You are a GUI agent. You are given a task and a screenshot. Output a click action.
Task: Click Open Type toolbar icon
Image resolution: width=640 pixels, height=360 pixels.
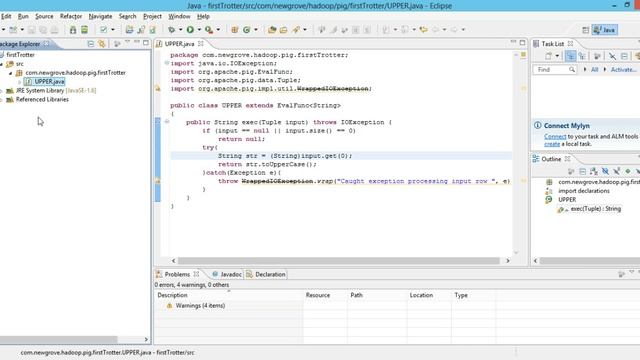point(272,29)
